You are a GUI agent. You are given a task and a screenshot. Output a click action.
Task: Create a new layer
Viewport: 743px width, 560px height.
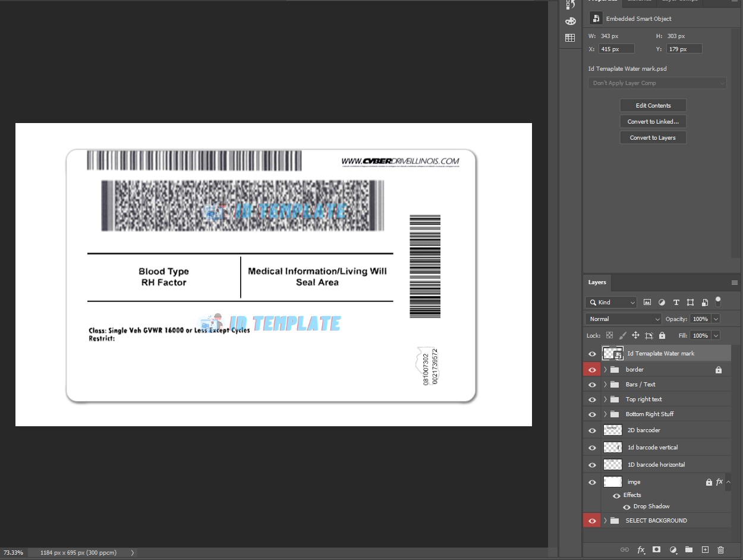click(x=705, y=550)
